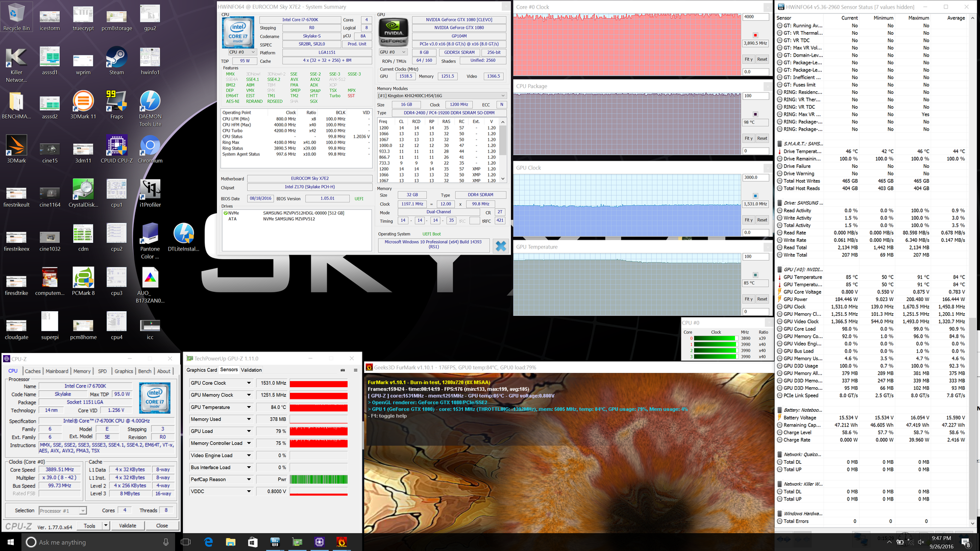980x551 pixels.
Task: Open the Recycle Bin desktop icon
Action: coord(16,17)
